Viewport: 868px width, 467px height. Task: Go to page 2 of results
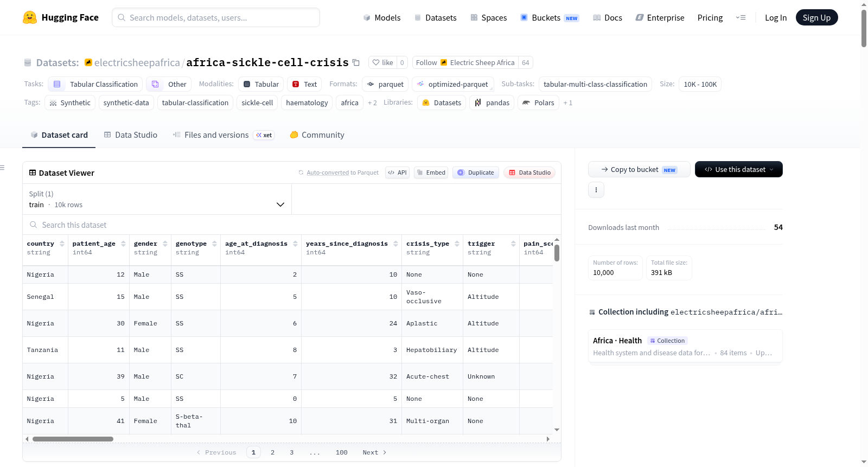point(272,452)
